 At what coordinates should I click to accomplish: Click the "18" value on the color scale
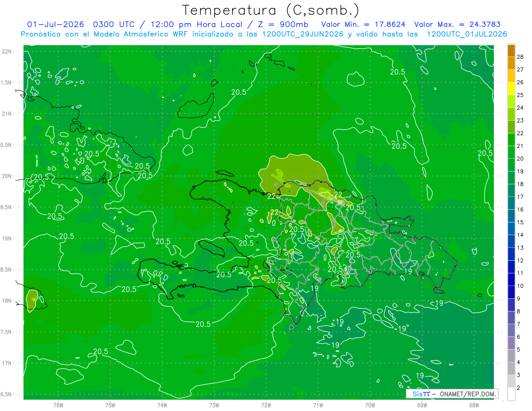point(520,184)
